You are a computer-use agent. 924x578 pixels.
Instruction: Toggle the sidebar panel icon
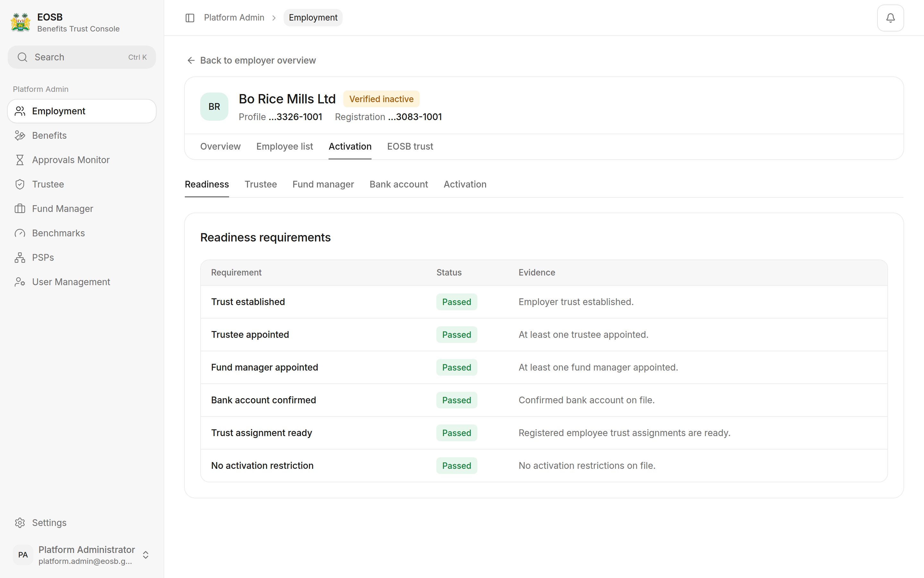(190, 18)
